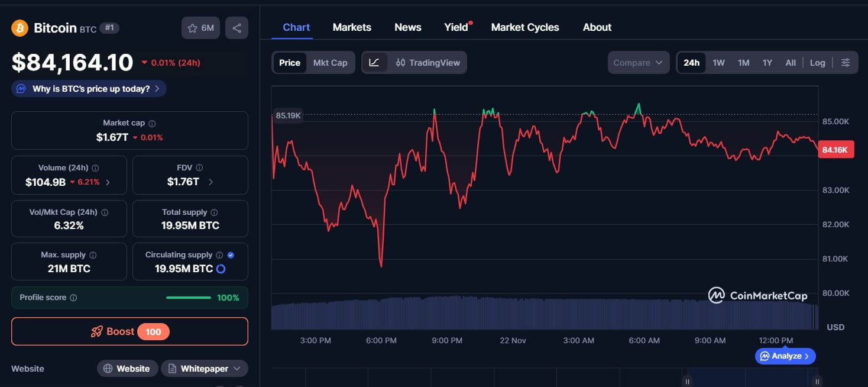Select the 1Y time range
868x387 pixels.
(767, 62)
